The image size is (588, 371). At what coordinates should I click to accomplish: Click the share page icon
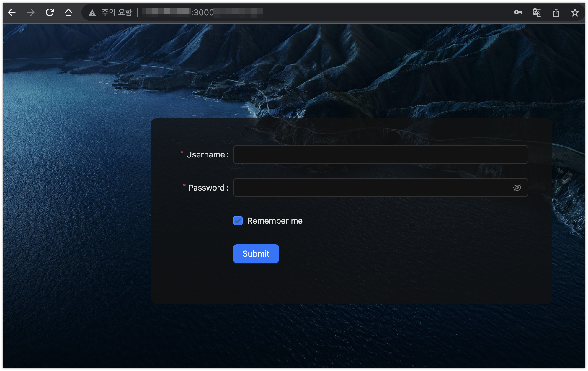point(556,12)
